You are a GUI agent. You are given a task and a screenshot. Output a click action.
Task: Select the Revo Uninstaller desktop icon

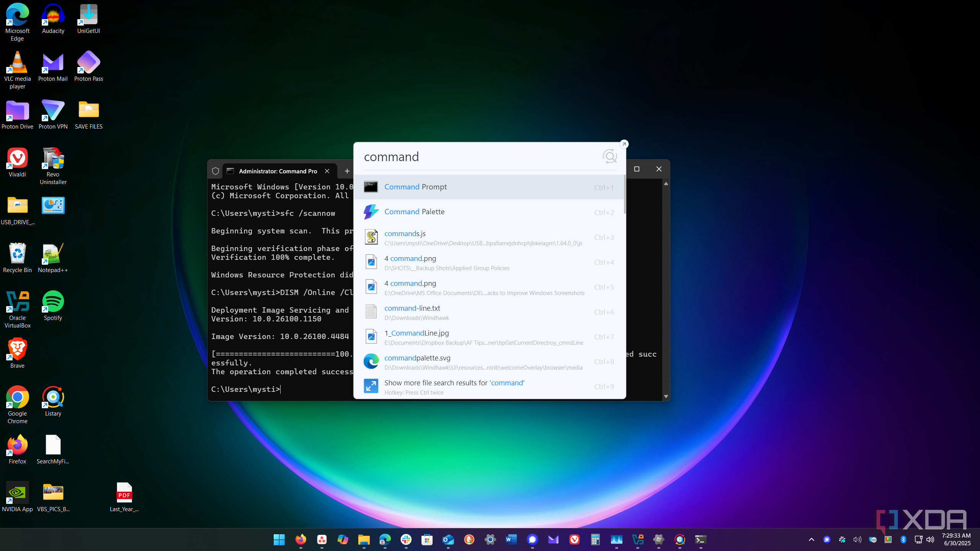point(53,166)
